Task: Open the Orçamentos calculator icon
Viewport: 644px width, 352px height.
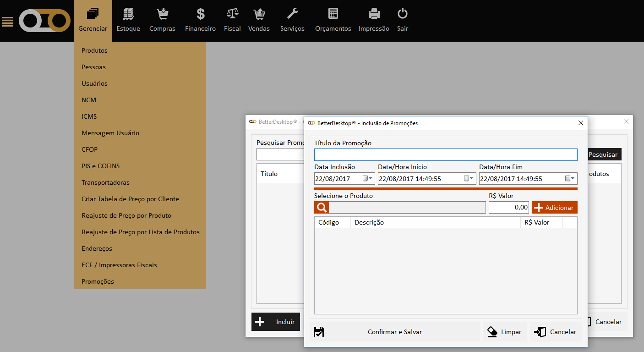Action: click(x=333, y=14)
